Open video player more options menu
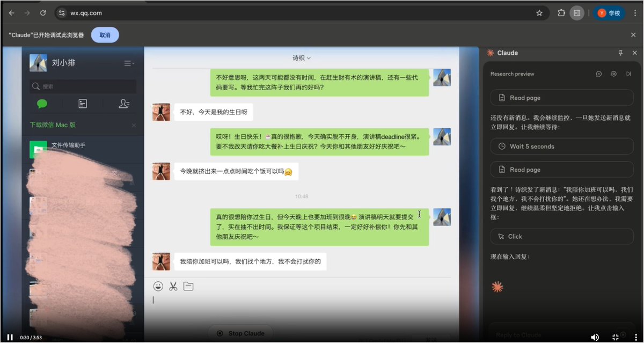 point(635,337)
